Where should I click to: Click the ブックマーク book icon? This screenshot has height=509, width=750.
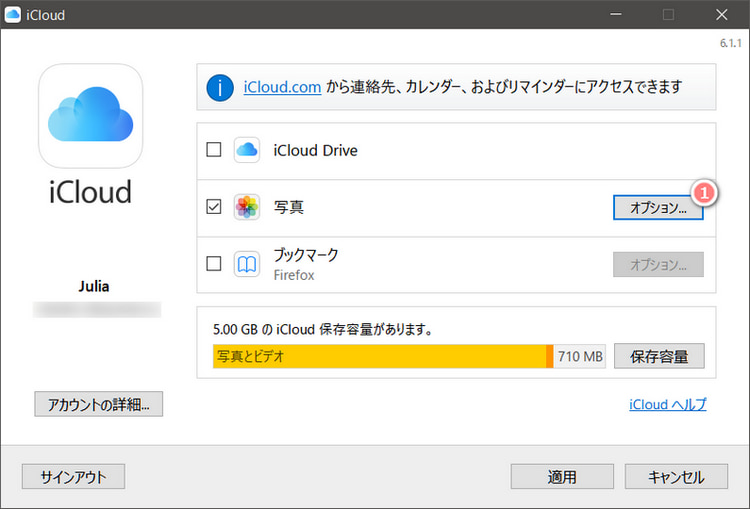[x=247, y=264]
